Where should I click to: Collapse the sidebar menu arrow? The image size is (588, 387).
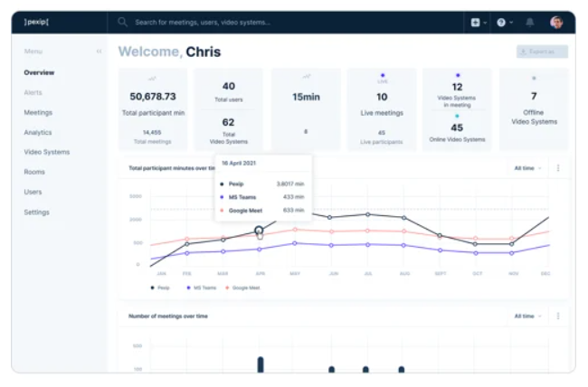pyautogui.click(x=99, y=52)
